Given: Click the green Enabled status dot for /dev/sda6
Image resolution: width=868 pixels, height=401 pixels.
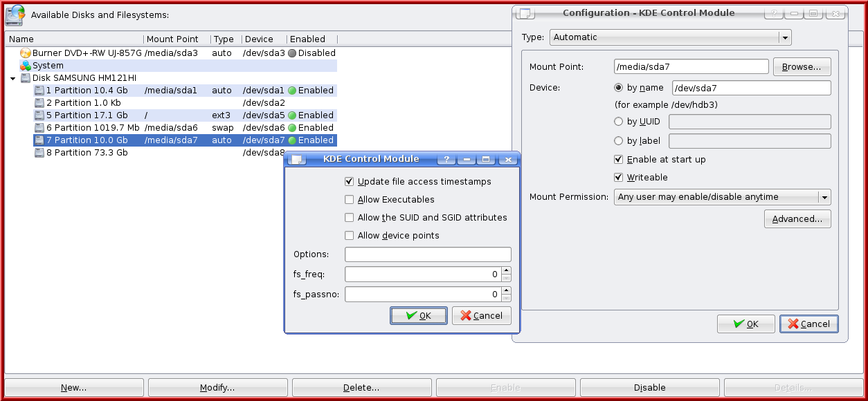Looking at the screenshot, I should pos(292,128).
